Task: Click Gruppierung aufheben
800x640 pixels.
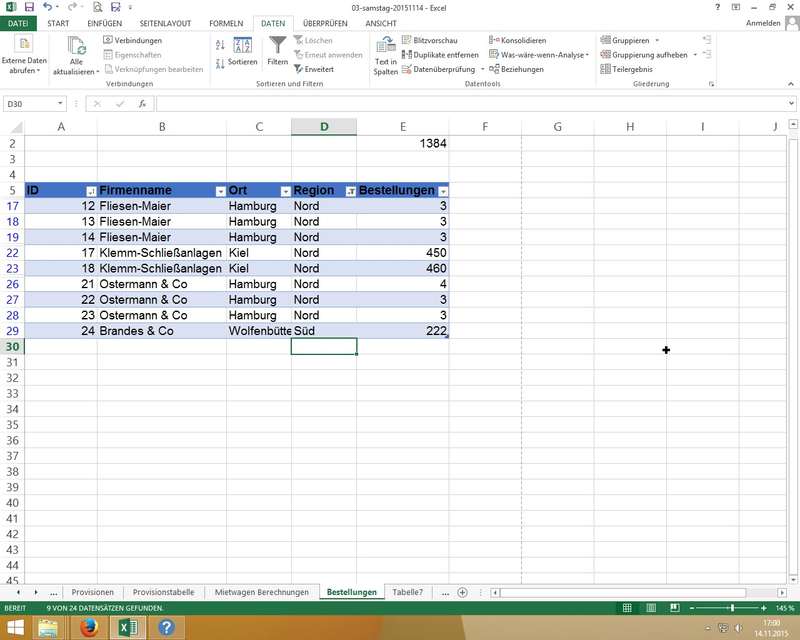Action: pos(644,55)
